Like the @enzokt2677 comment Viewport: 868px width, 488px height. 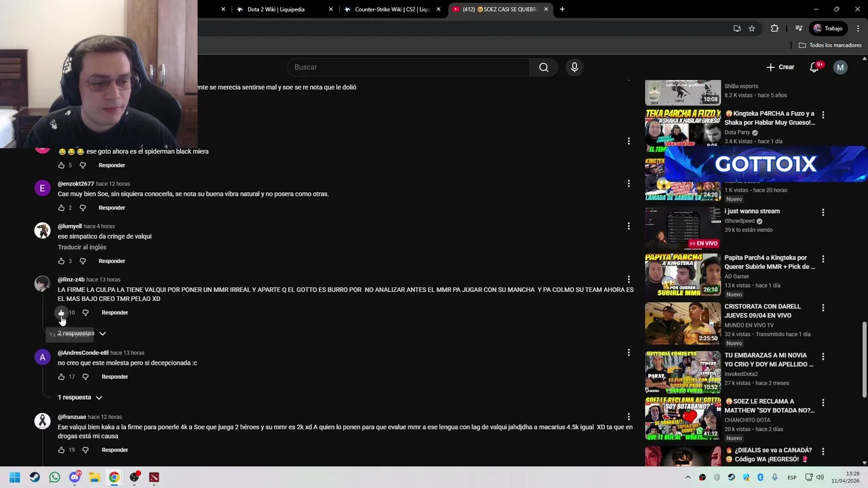(61, 208)
